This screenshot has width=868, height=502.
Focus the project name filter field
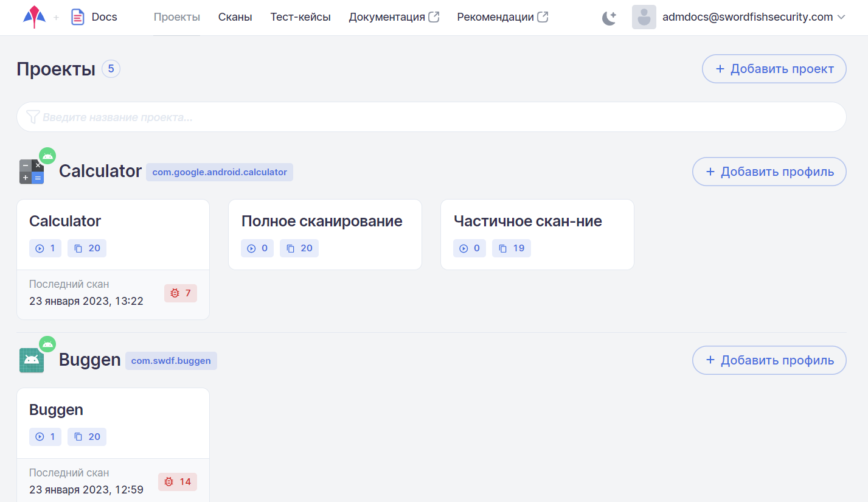(431, 117)
